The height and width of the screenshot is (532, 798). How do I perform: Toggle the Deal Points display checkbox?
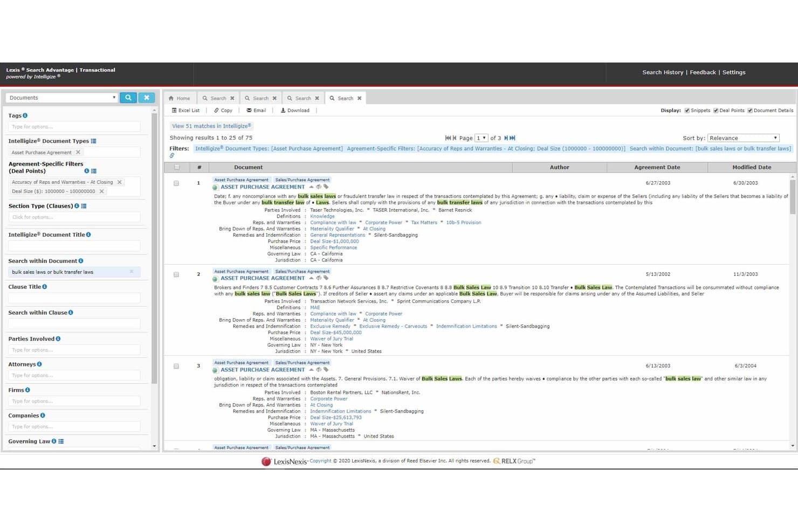[x=716, y=110]
